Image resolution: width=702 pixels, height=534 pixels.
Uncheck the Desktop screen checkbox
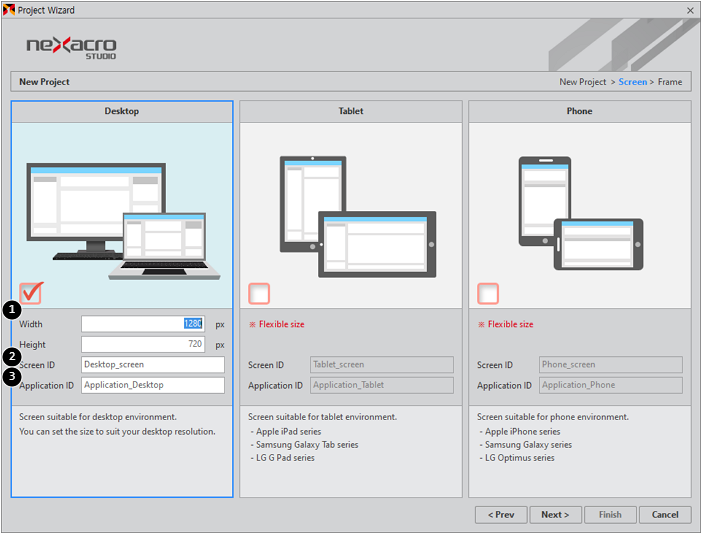pyautogui.click(x=31, y=293)
